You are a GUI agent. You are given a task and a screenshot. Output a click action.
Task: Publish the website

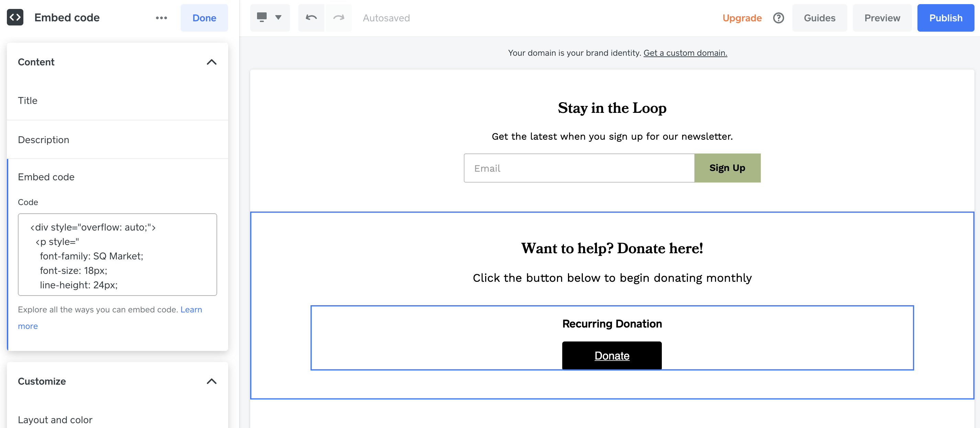click(x=945, y=18)
